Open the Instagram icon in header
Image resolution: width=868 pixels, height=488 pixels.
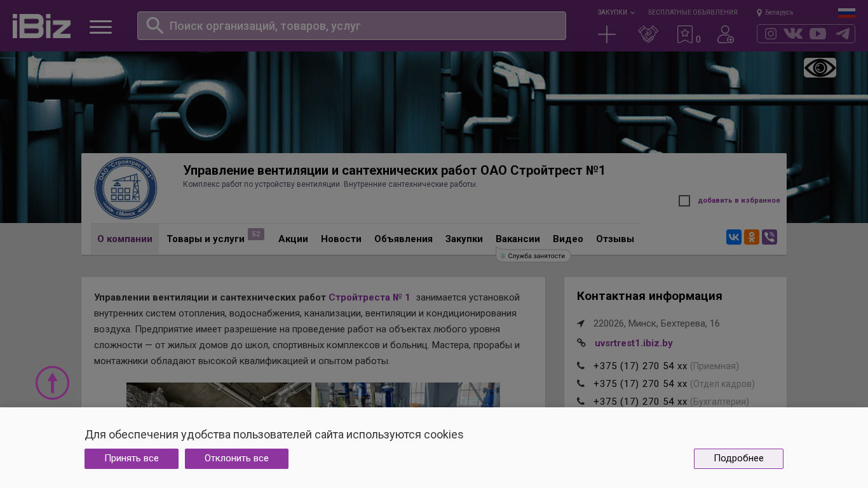(x=771, y=34)
